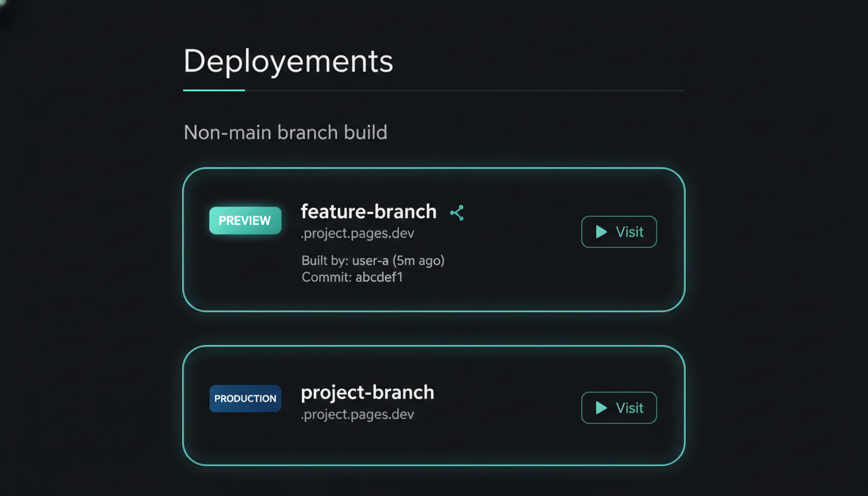
Task: Click the PREVIEW badge
Action: (245, 220)
